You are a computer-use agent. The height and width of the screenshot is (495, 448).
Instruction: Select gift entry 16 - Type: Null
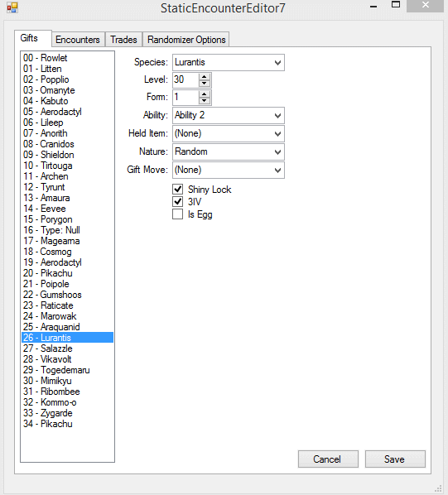point(67,230)
